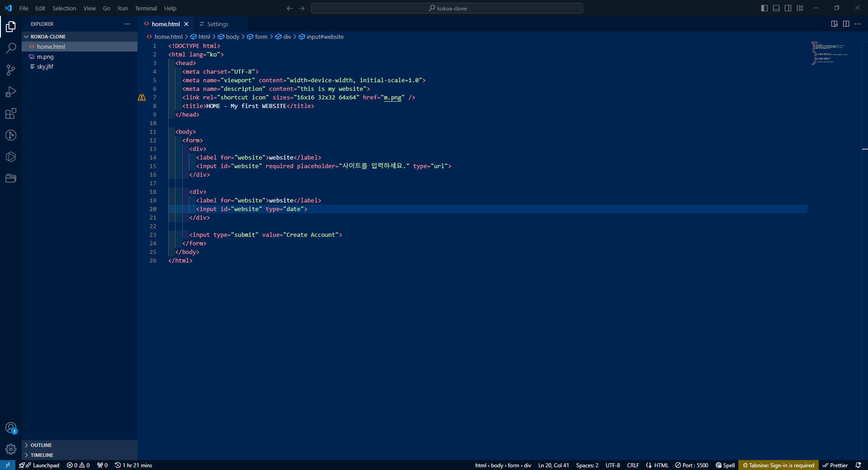Expand the TIMELINE section
This screenshot has width=868, height=470.
(x=80, y=455)
